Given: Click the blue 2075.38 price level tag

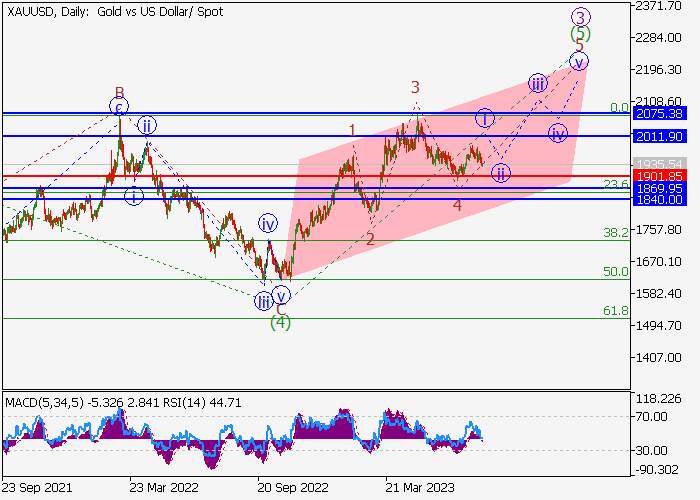Looking at the screenshot, I should [x=659, y=113].
